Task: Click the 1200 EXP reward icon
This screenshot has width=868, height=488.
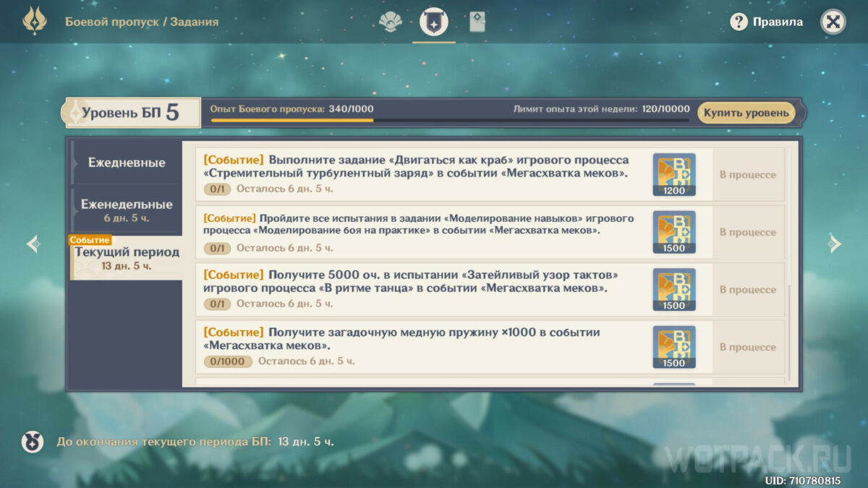Action: 674,174
